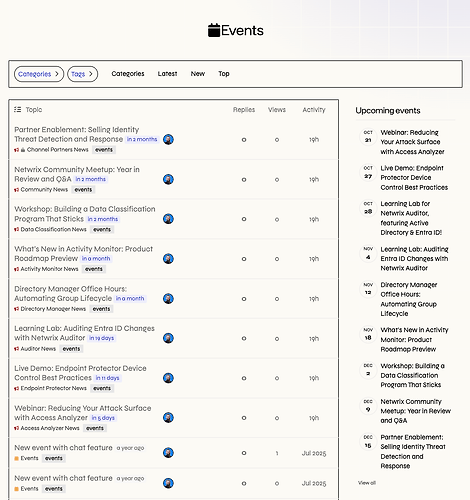Open topic Directory Manager Office Hours in topic list

(x=70, y=293)
